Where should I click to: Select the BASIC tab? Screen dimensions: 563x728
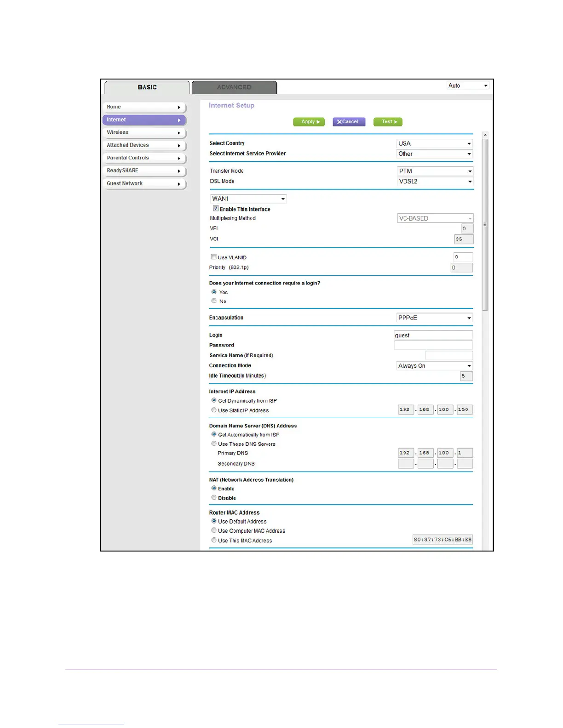[147, 87]
